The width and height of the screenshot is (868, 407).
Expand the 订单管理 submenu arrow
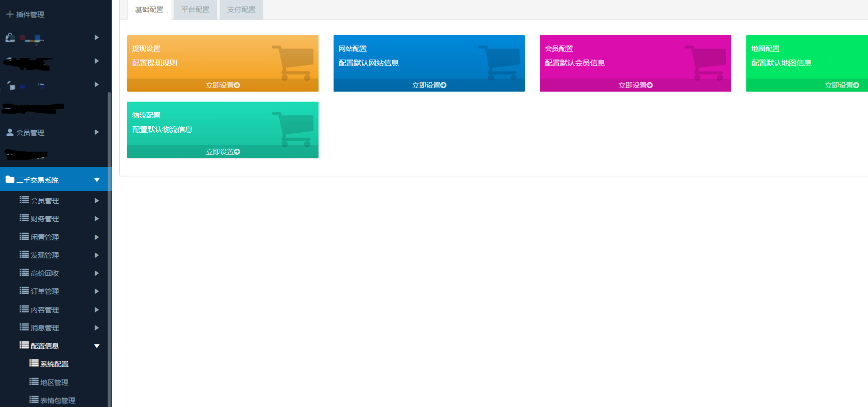[97, 291]
